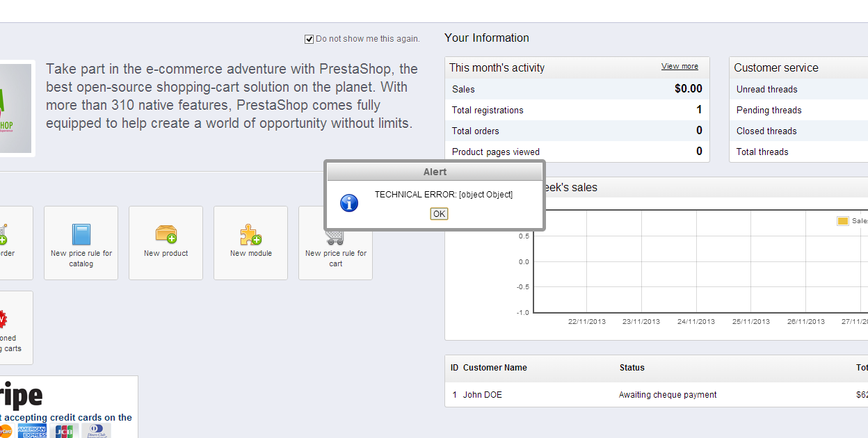Click the 24/11/2013 chart date label

pos(696,321)
